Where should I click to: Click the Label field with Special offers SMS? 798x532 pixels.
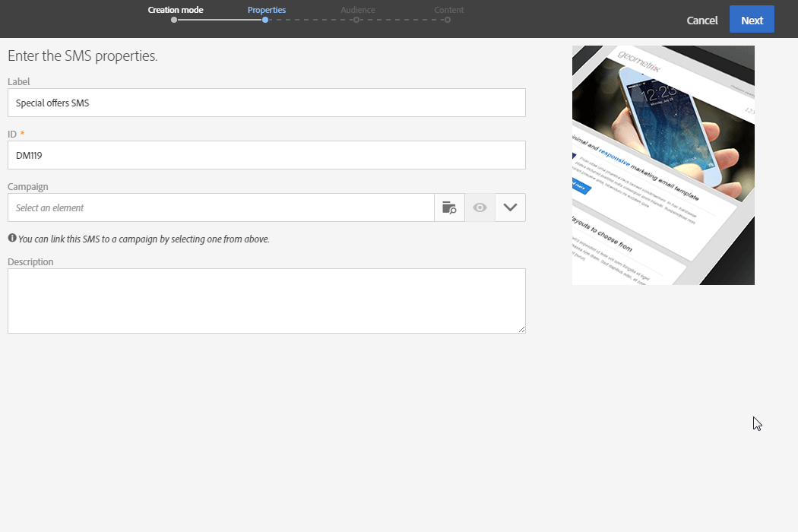tap(267, 103)
